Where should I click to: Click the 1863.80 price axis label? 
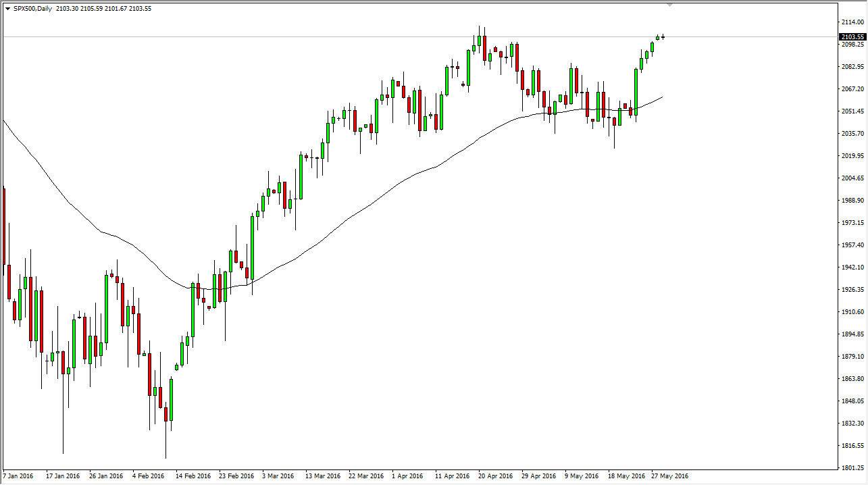(852, 379)
